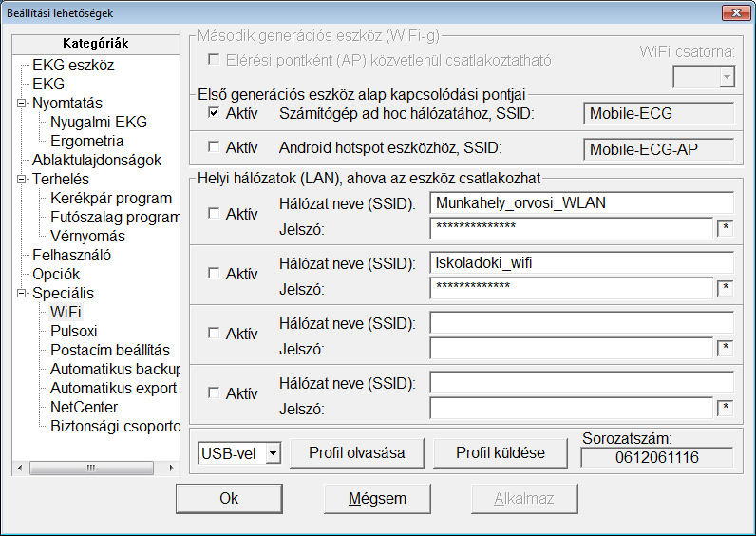Click the Mobile-ECG-AP SSID field
The height and width of the screenshot is (536, 756).
(658, 149)
